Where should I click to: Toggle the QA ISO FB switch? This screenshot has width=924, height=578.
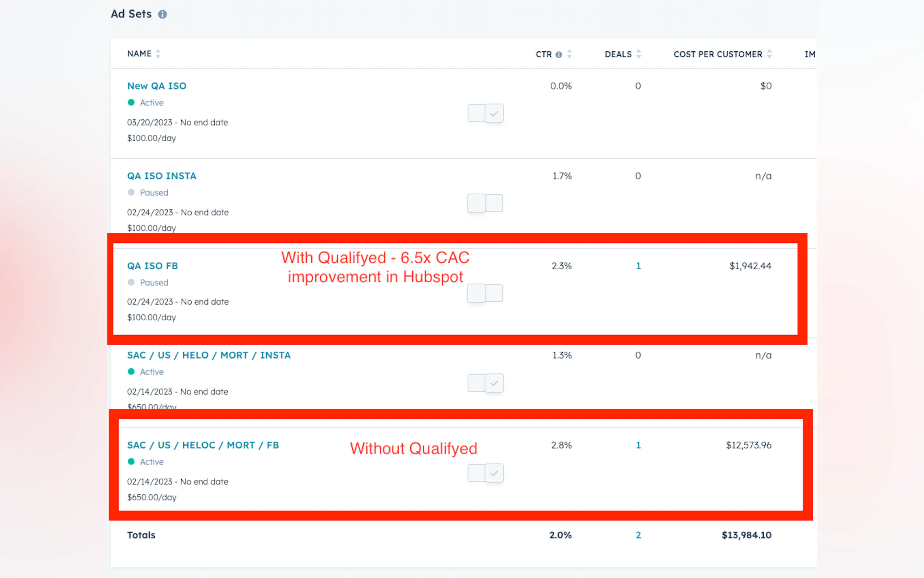(485, 293)
